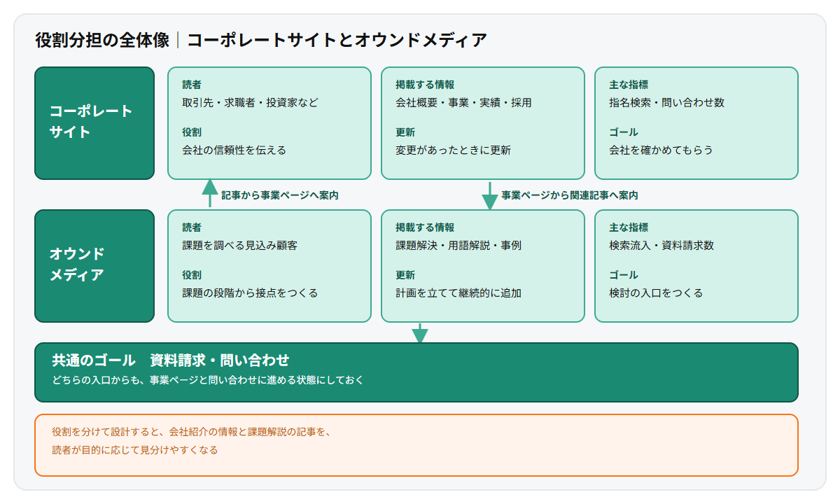Select the text 課題の段階から接点をつくる

pyautogui.click(x=250, y=293)
